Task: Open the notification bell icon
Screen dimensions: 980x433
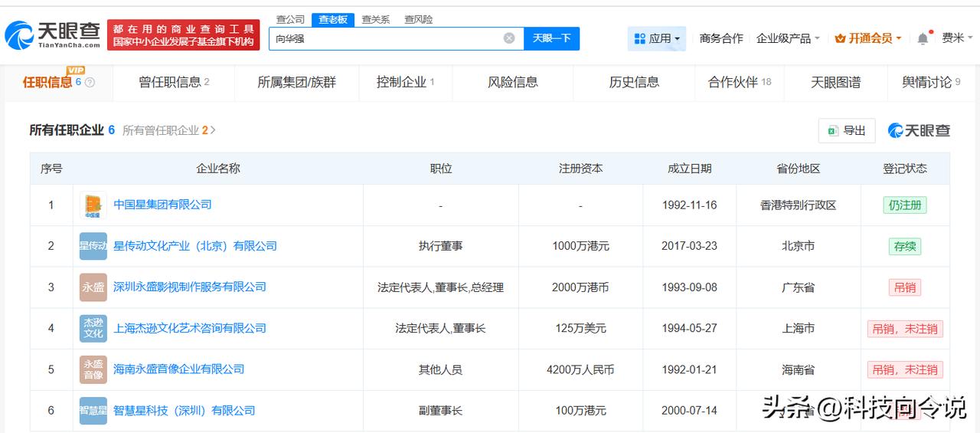Action: 923,38
